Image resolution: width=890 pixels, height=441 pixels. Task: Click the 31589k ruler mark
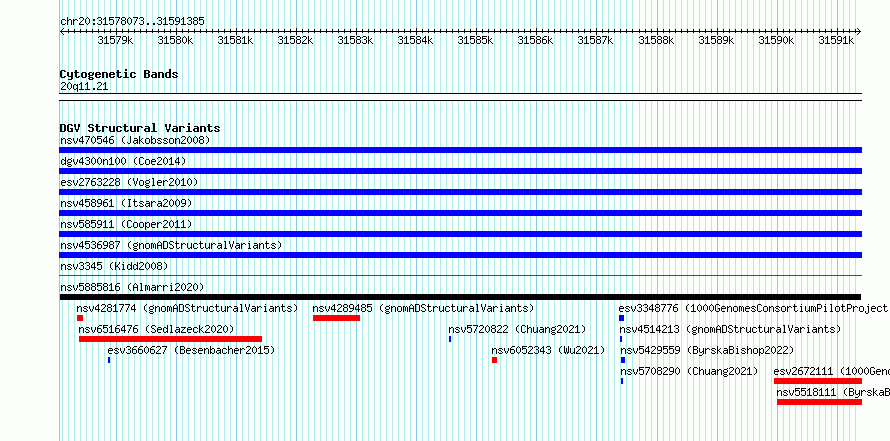coord(716,40)
